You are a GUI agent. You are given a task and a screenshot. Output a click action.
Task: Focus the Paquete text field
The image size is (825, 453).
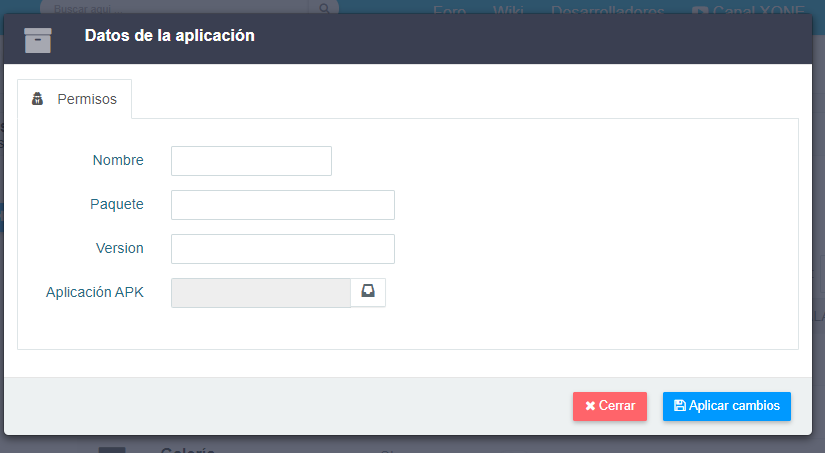click(x=283, y=205)
